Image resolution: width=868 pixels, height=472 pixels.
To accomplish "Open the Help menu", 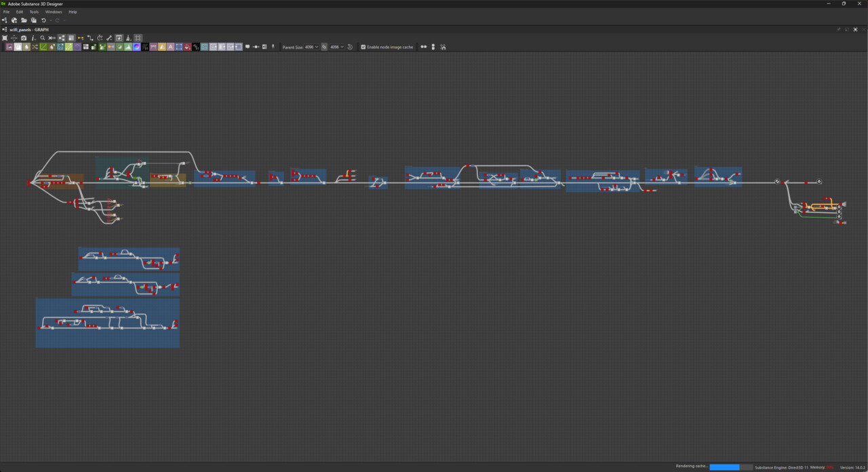I will pos(73,12).
